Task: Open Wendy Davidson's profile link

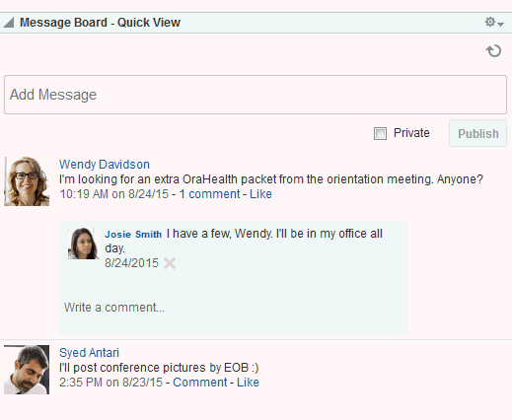Action: click(105, 164)
